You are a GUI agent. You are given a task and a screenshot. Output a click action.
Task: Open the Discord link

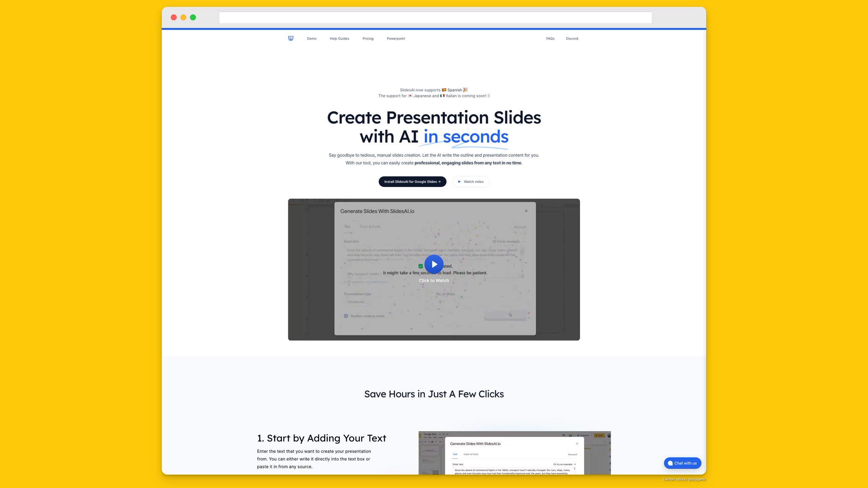(x=572, y=39)
